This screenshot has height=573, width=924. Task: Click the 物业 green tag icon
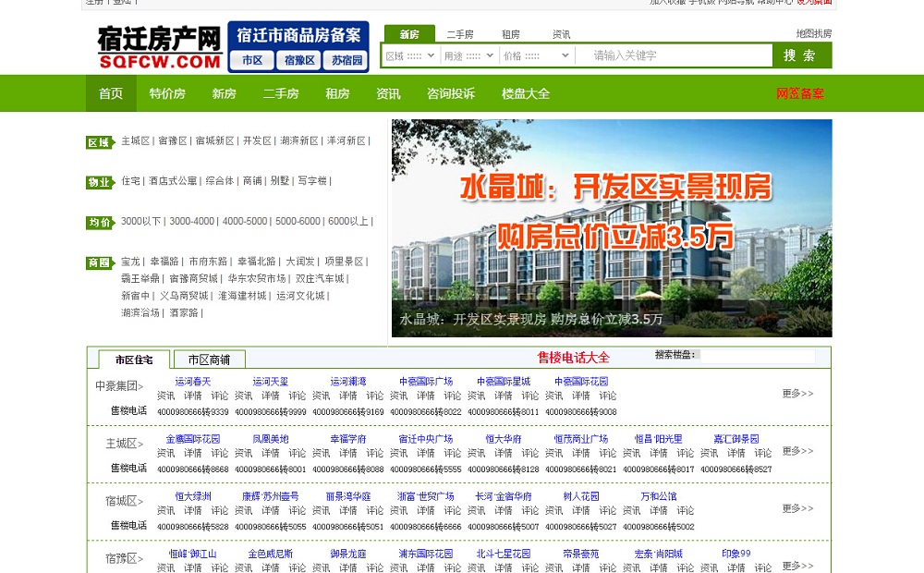pyautogui.click(x=100, y=182)
